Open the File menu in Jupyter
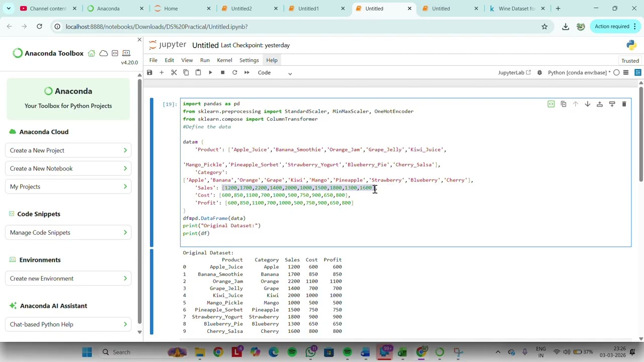The image size is (644, 362). pyautogui.click(x=153, y=60)
